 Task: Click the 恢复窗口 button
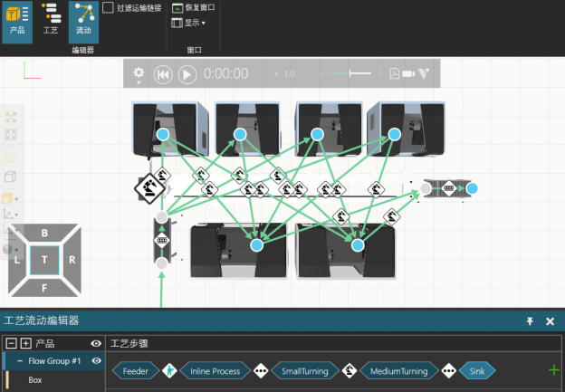[194, 7]
